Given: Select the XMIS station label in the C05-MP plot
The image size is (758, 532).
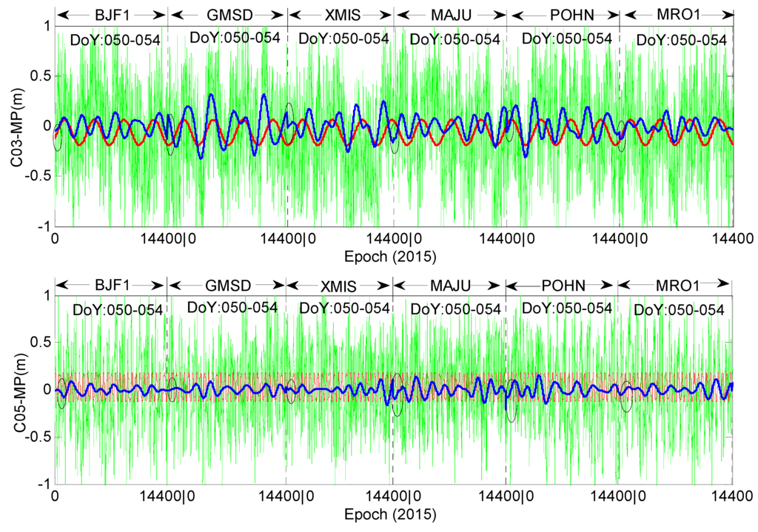Looking at the screenshot, I should click(338, 286).
